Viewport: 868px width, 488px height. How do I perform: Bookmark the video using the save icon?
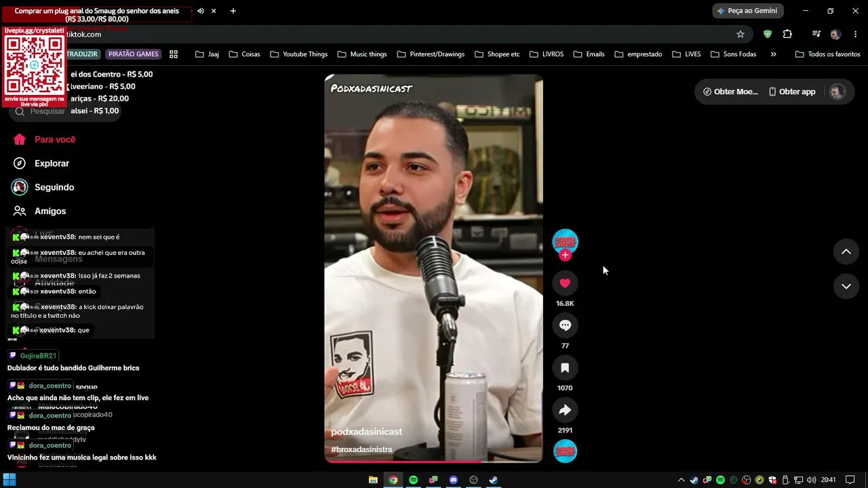565,368
